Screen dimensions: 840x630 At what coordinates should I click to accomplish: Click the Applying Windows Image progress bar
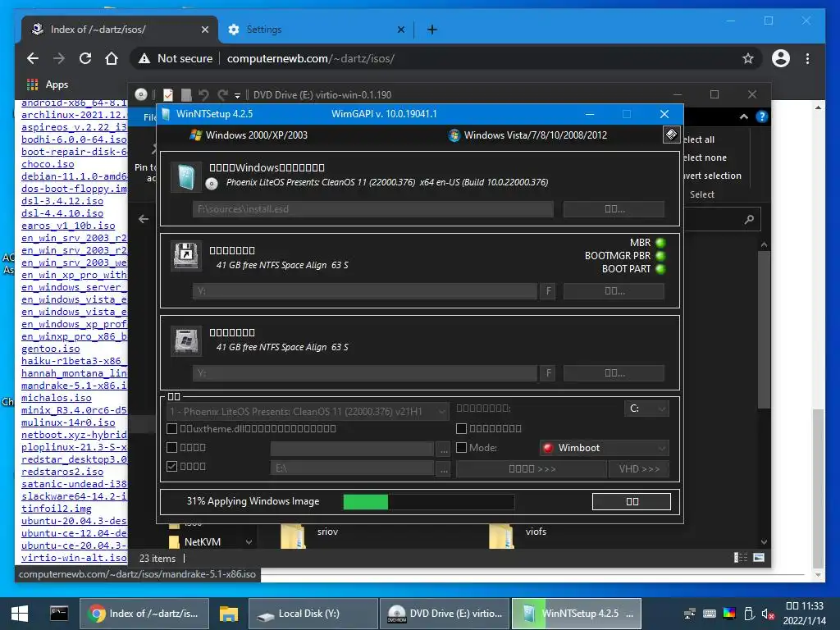[x=428, y=502]
